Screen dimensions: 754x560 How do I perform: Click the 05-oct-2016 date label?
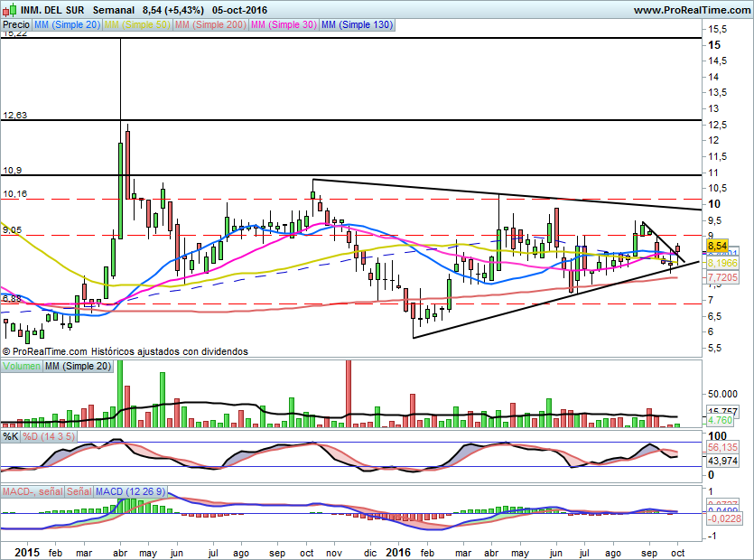239,9
